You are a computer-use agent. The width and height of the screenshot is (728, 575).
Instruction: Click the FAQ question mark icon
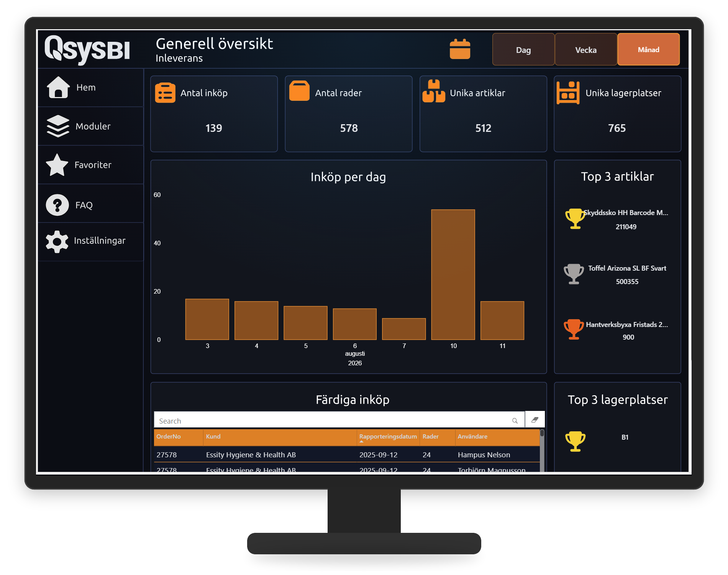57,205
